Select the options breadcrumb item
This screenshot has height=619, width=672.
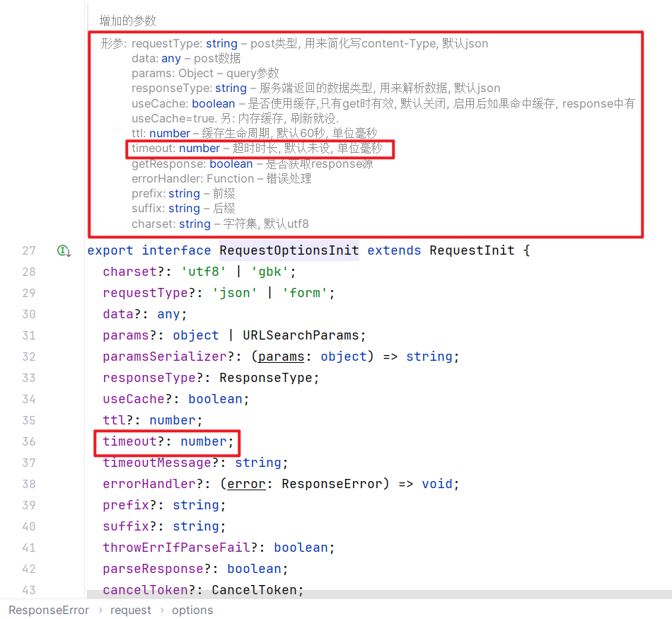[x=192, y=610]
